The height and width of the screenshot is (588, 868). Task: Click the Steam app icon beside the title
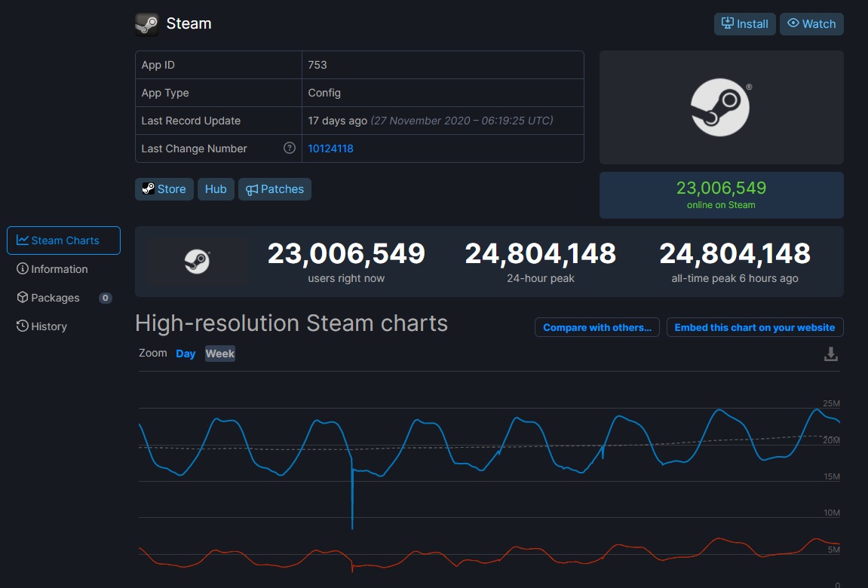[147, 24]
